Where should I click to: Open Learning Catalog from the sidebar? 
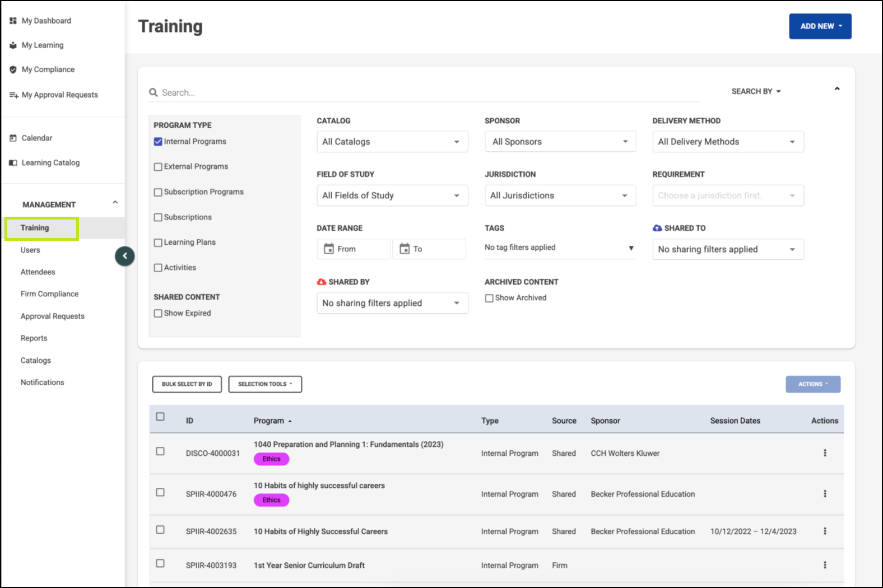(x=50, y=163)
